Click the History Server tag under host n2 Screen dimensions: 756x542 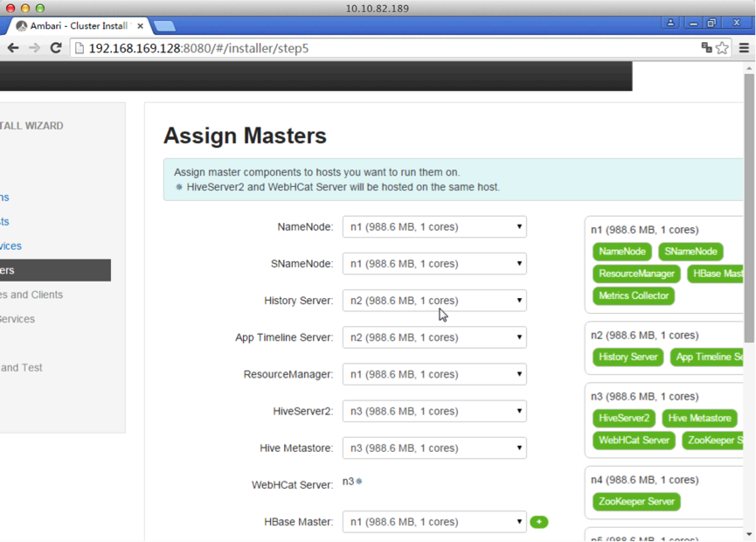[x=628, y=357]
